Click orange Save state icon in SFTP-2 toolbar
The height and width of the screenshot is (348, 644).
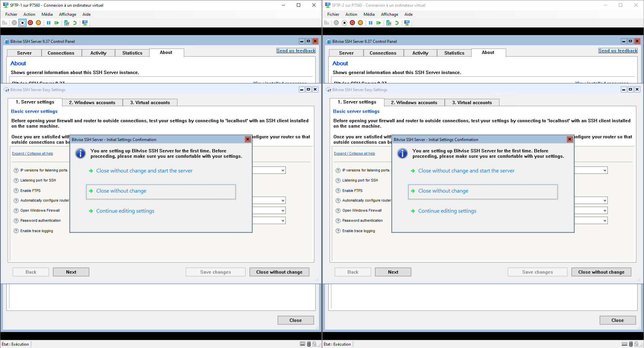point(361,23)
